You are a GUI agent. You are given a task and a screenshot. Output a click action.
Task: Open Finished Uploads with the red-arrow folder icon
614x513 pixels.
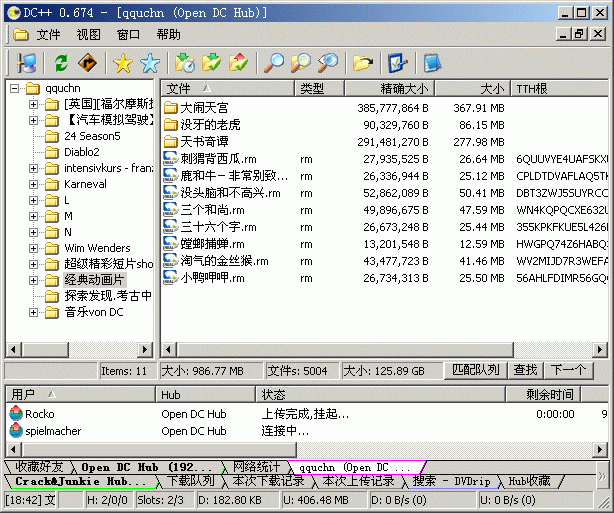(238, 63)
